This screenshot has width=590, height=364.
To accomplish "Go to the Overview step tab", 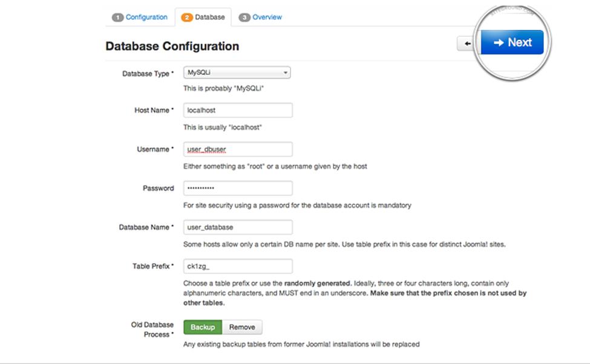I will coord(260,18).
